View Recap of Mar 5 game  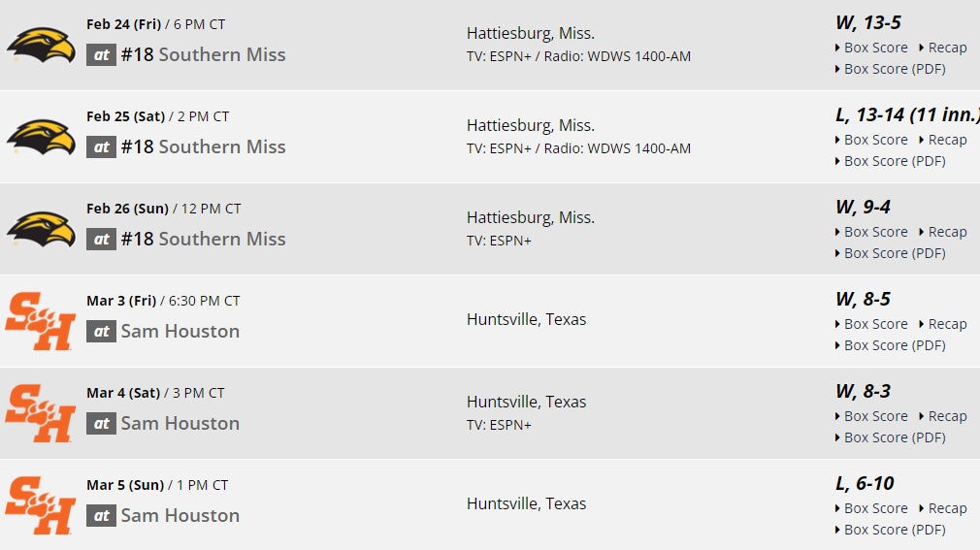(x=947, y=508)
